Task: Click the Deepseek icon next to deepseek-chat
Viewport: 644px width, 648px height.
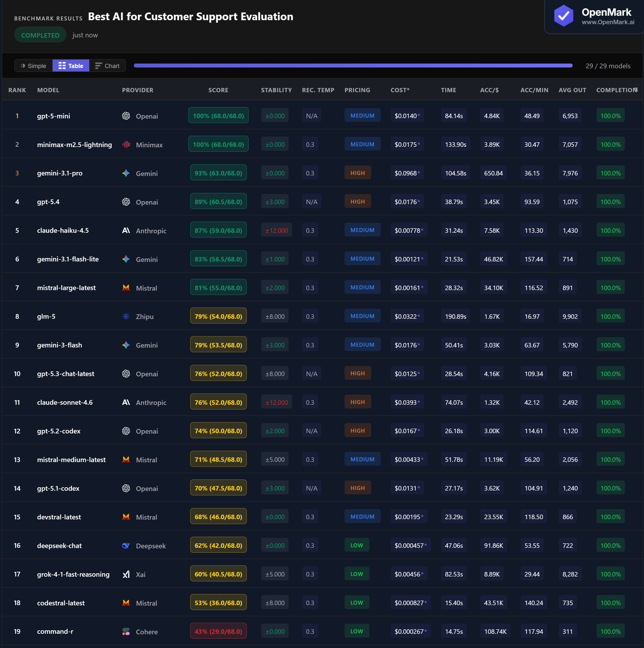Action: [126, 545]
